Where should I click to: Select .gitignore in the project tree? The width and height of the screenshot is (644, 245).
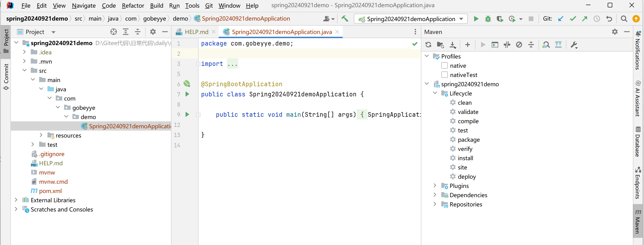(52, 154)
